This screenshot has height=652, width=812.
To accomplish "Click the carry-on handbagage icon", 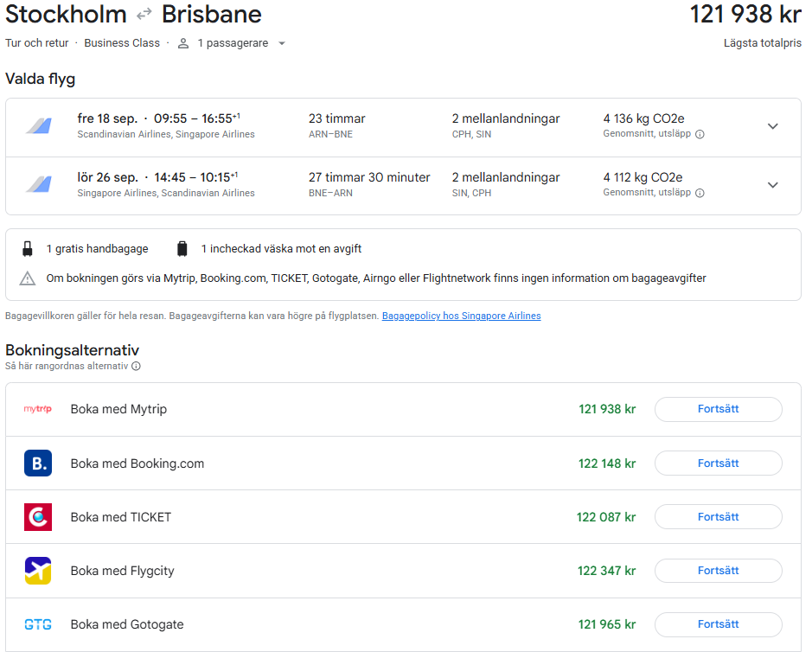I will pos(28,249).
